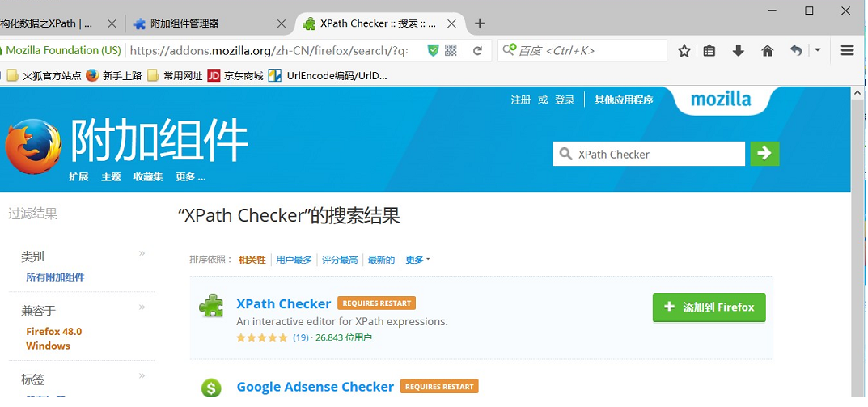The height and width of the screenshot is (407, 868).
Task: Open the bookmarks list icon
Action: coord(709,51)
